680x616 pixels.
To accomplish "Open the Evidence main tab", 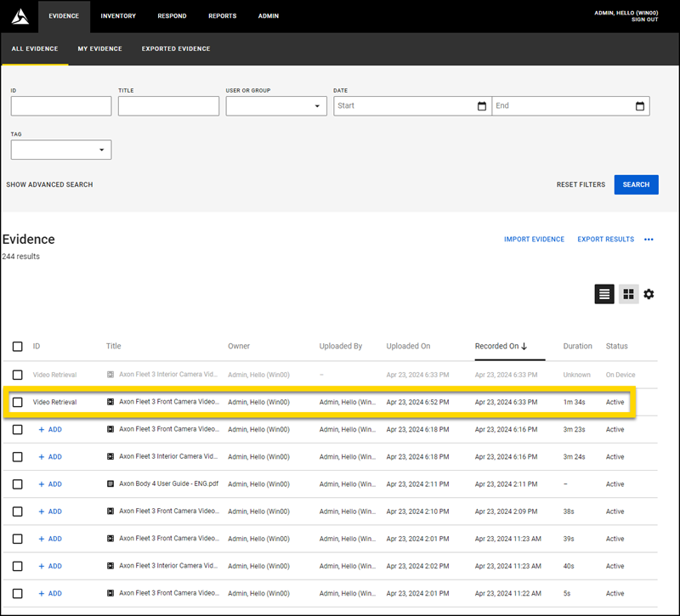I will click(x=64, y=16).
